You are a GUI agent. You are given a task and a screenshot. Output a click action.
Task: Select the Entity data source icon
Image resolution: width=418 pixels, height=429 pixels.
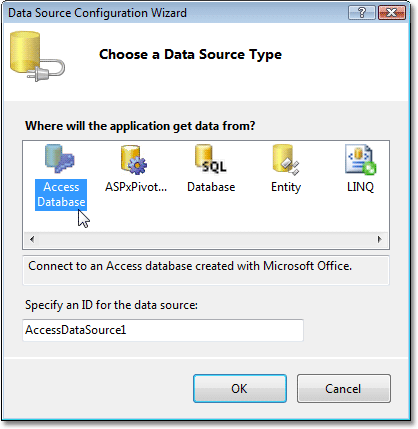point(286,160)
